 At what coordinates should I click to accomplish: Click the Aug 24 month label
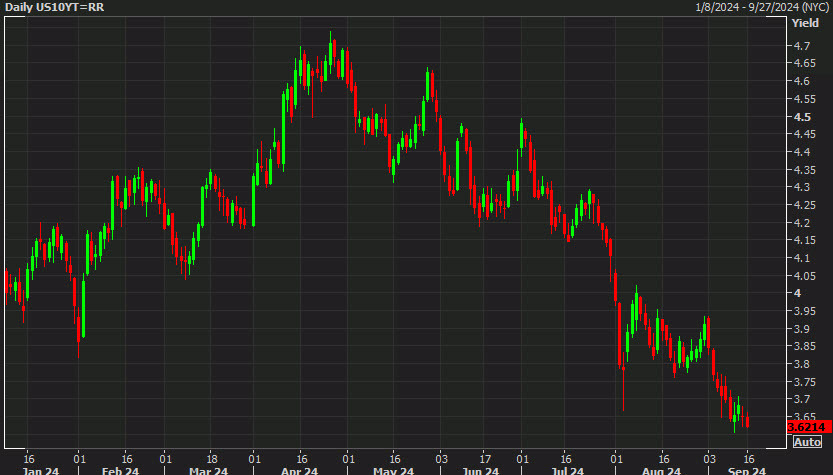661,470
